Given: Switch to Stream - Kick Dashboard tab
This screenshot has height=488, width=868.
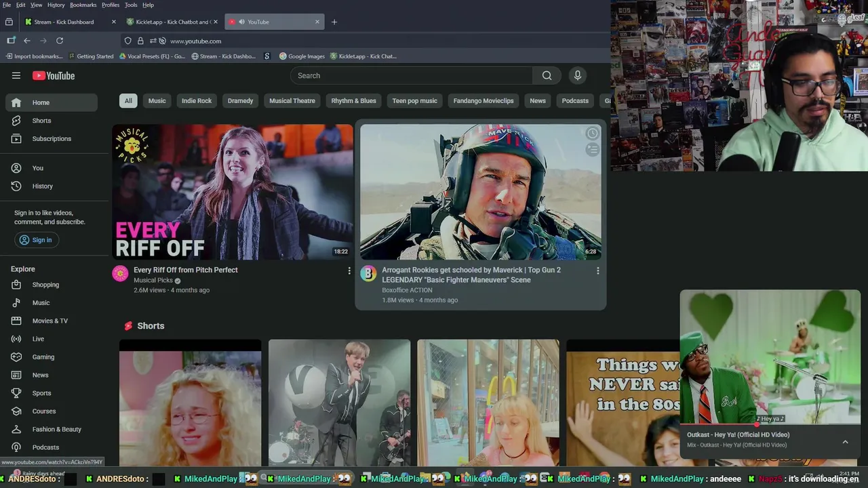Looking at the screenshot, I should [x=71, y=22].
